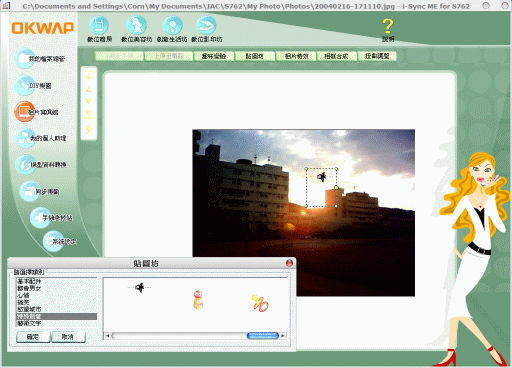Select 都會男女 in sticker category list
Screen dimensions: 512x368
click(57, 288)
